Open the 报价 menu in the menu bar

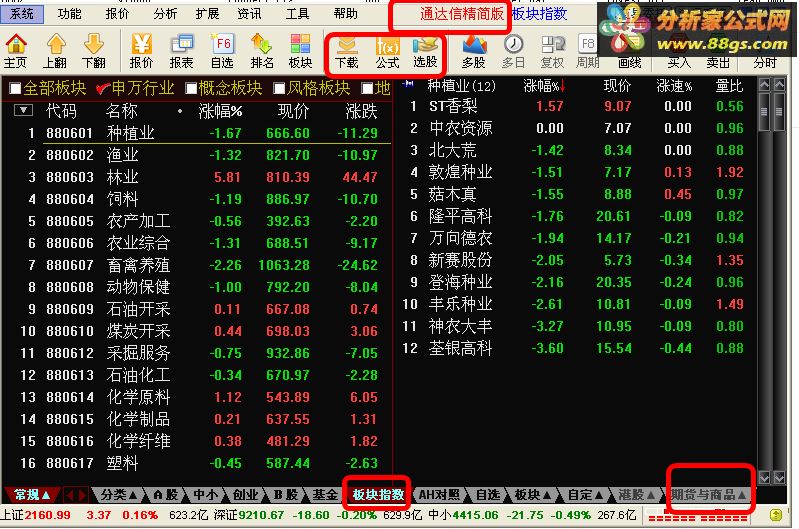pos(117,14)
